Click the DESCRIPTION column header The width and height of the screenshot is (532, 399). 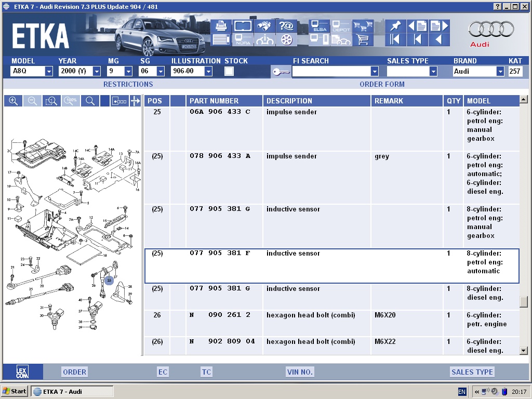tap(316, 101)
